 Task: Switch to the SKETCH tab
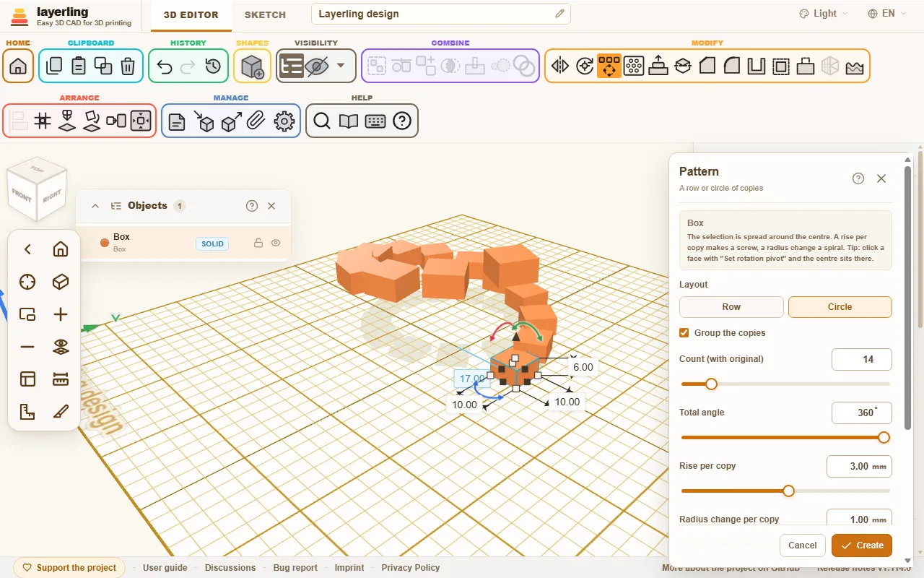(x=265, y=14)
